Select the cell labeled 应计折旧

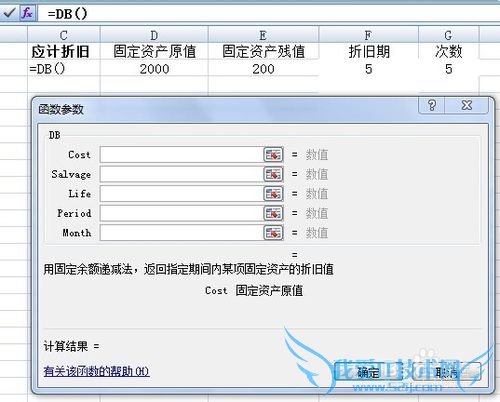tap(64, 52)
